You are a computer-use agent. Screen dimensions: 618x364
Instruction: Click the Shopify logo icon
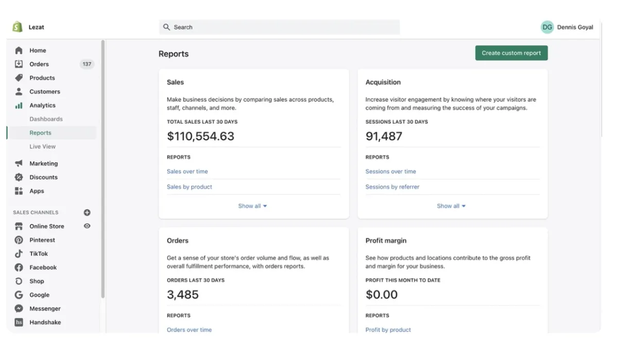tap(18, 27)
